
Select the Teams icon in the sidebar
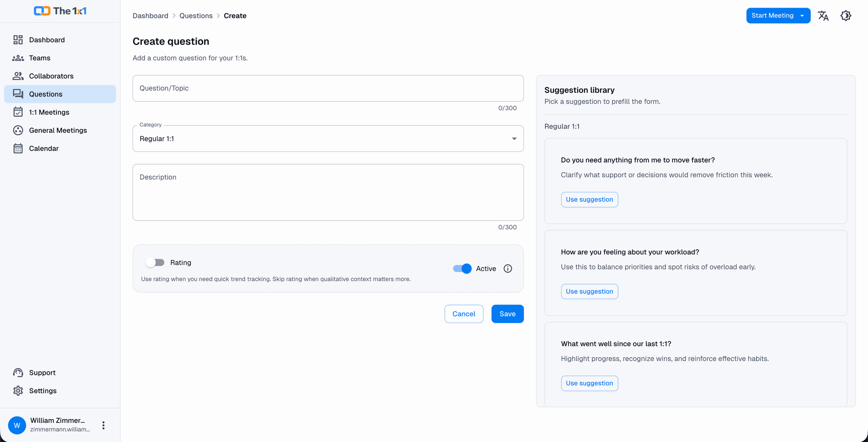(18, 58)
